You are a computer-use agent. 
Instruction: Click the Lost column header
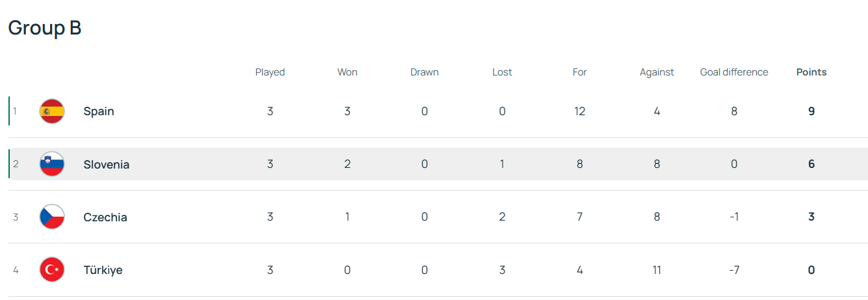pos(502,72)
